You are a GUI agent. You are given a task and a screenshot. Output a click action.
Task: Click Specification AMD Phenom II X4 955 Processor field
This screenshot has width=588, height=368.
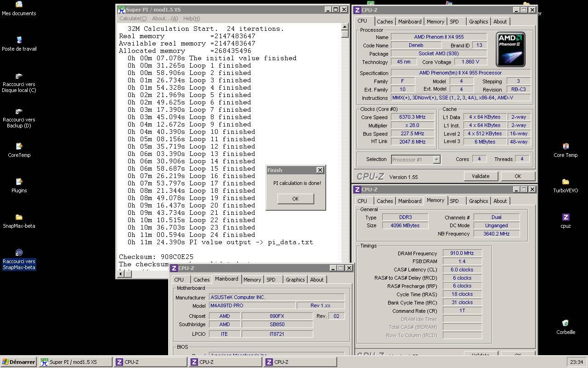click(x=460, y=73)
